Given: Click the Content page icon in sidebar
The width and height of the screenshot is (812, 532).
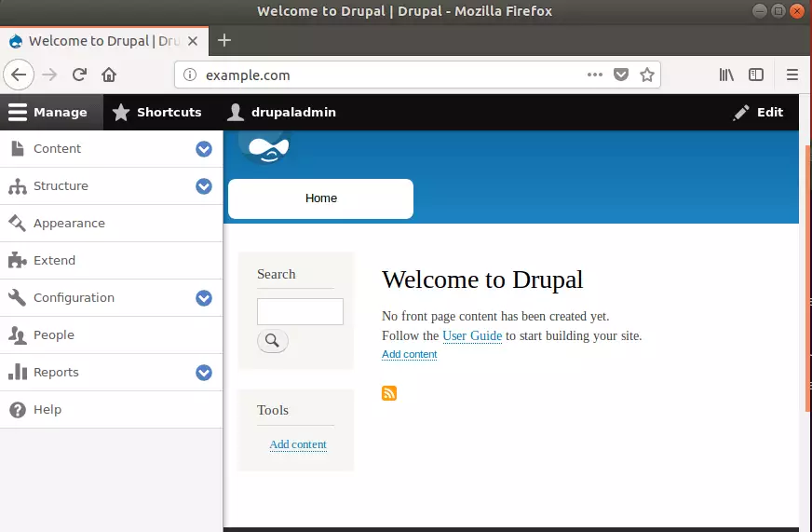Looking at the screenshot, I should pyautogui.click(x=17, y=149).
